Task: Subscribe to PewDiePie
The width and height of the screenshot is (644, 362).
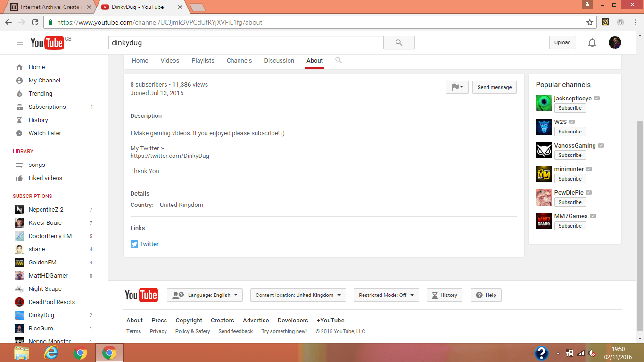Action: 570,202
